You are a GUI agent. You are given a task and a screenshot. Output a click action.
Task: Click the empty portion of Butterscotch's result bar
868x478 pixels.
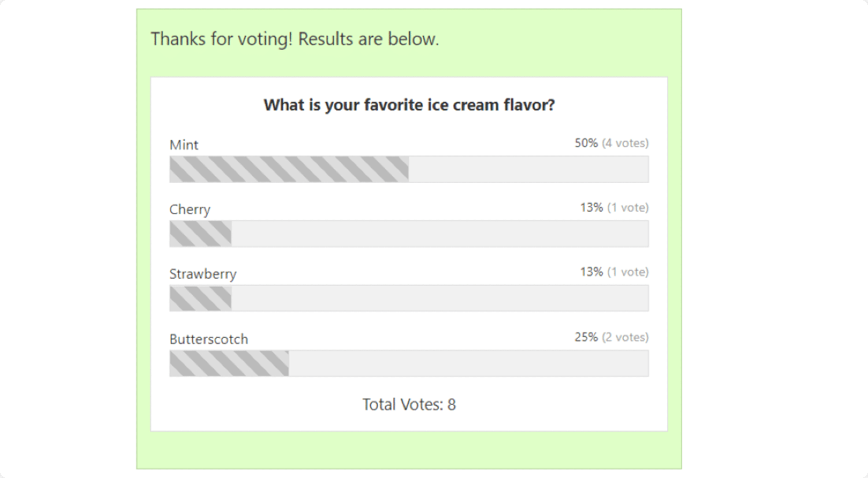(x=468, y=364)
